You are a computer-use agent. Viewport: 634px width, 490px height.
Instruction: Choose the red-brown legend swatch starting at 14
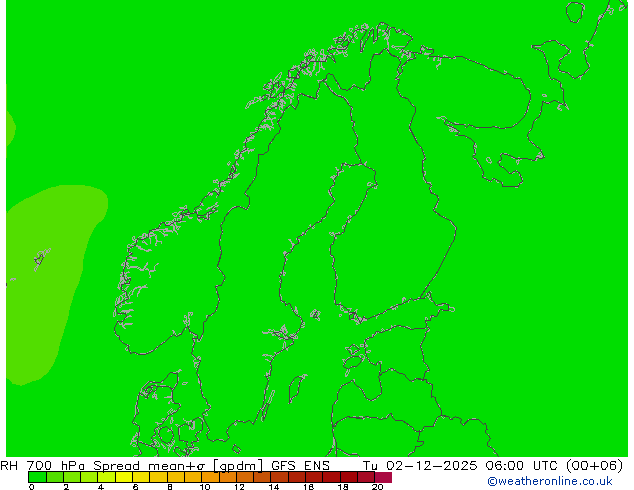pyautogui.click(x=280, y=477)
